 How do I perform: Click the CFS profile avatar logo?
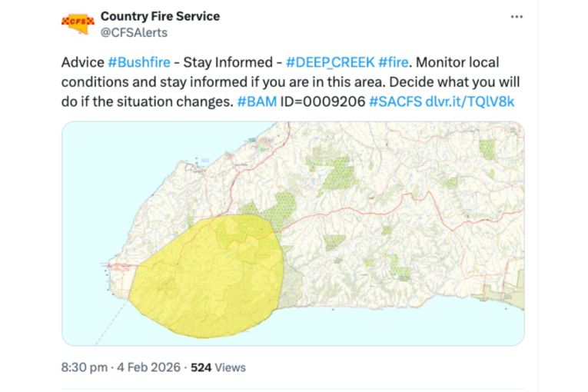tap(77, 22)
